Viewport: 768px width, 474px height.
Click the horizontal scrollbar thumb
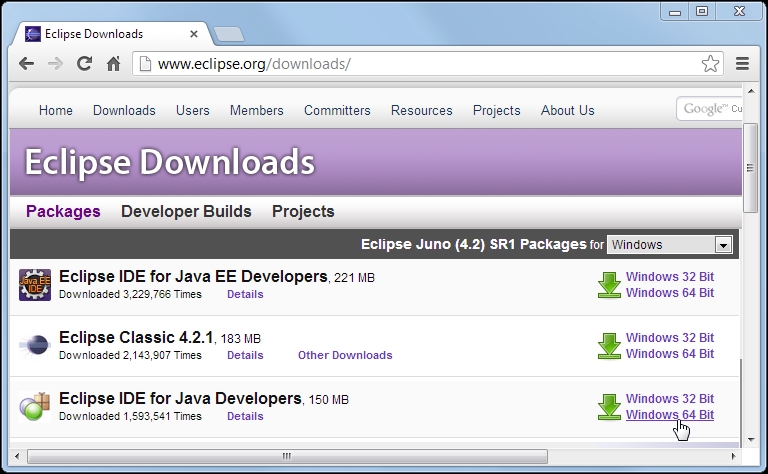(x=287, y=456)
